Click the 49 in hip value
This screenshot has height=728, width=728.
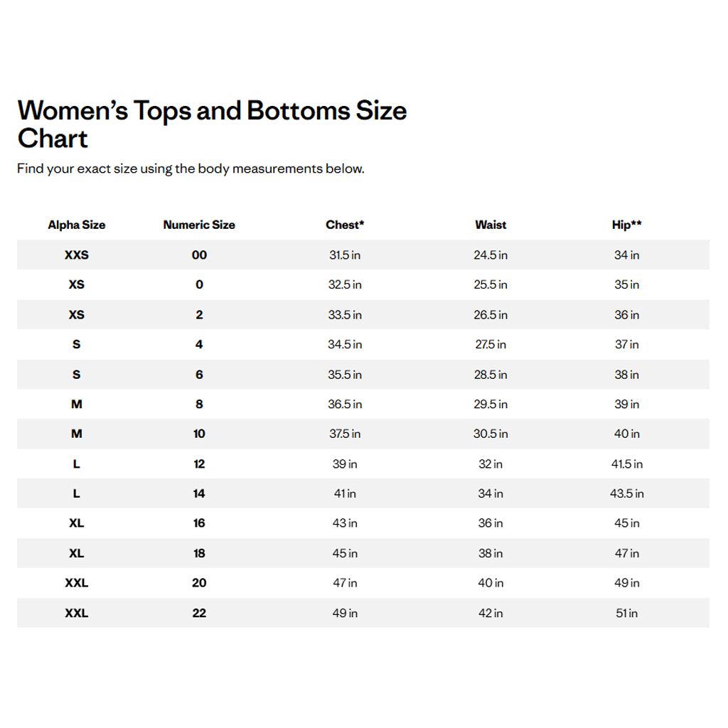pyautogui.click(x=626, y=583)
